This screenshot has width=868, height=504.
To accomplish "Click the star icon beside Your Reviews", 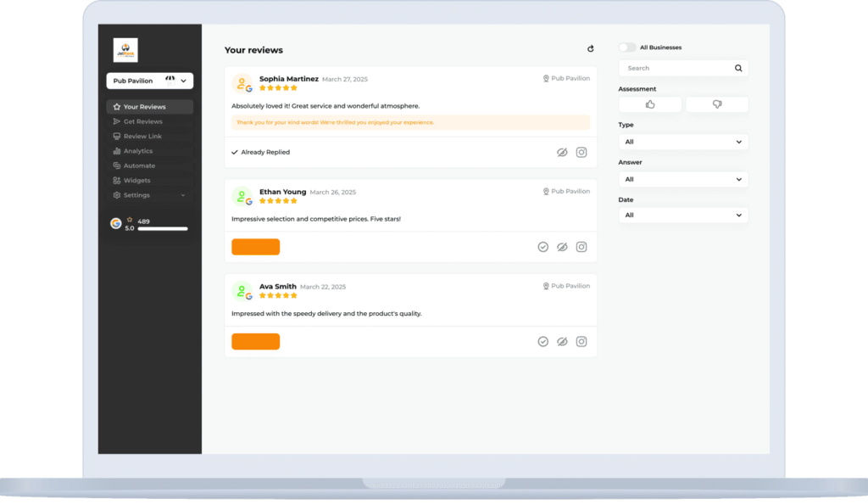I will [x=117, y=107].
